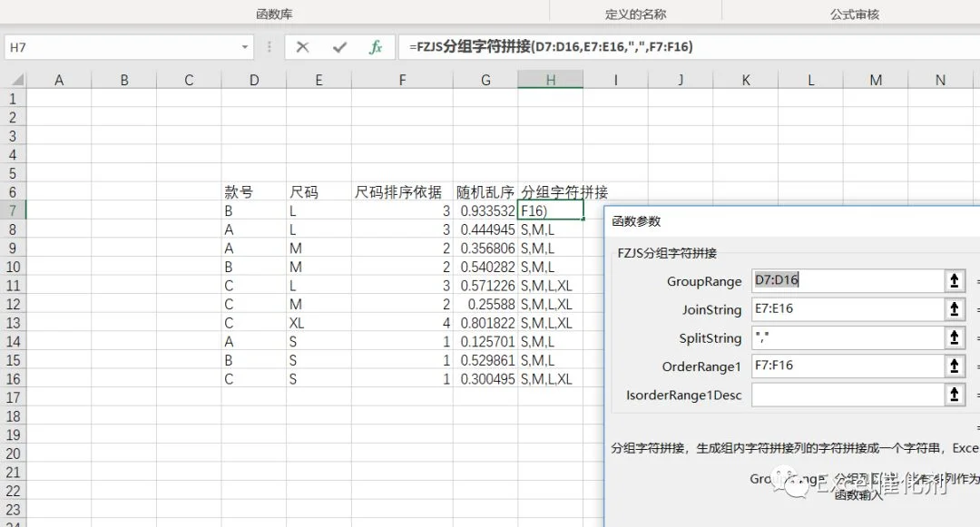
Task: Select column D header
Action: (254, 80)
